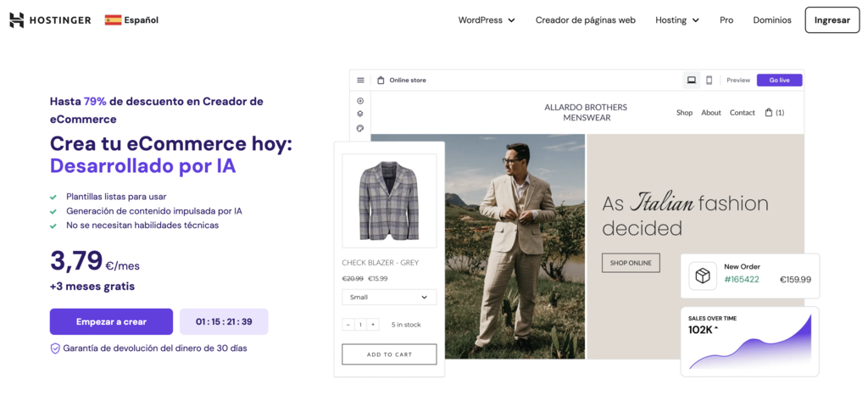Click the New Order package box icon
The width and height of the screenshot is (868, 401).
point(702,276)
